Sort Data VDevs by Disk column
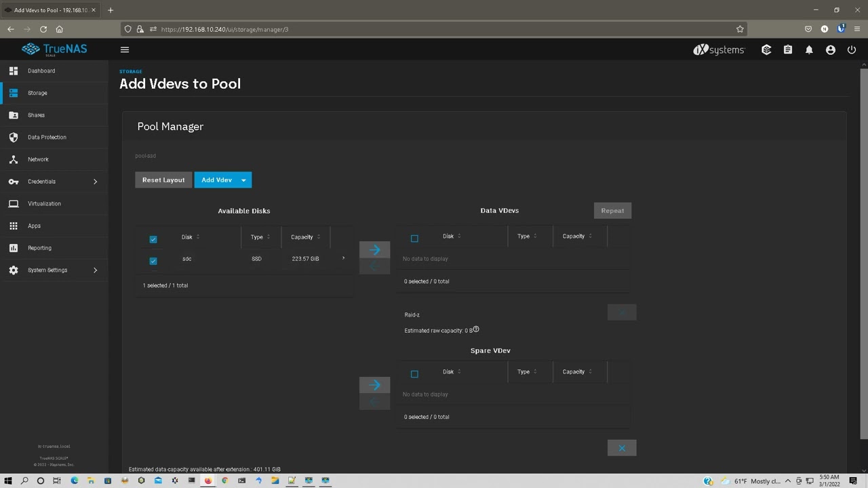The height and width of the screenshot is (488, 868). [452, 236]
